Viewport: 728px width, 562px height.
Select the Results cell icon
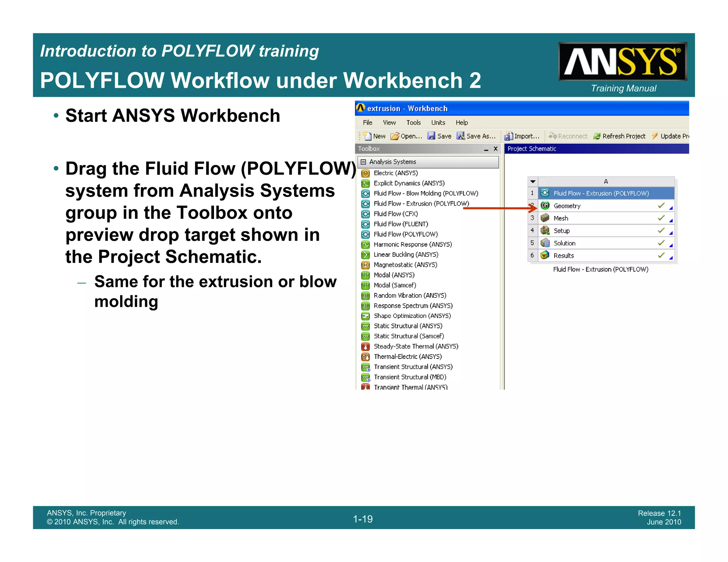[x=545, y=255]
